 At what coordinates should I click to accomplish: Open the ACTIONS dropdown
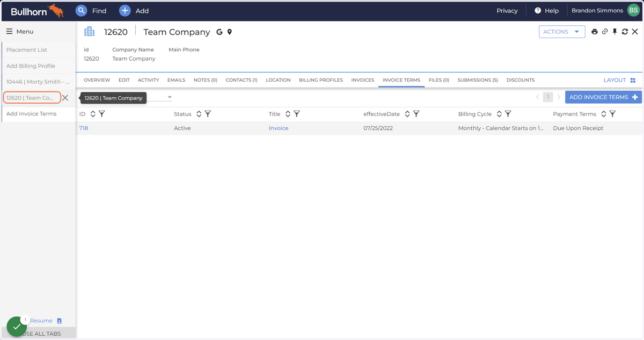pos(562,32)
